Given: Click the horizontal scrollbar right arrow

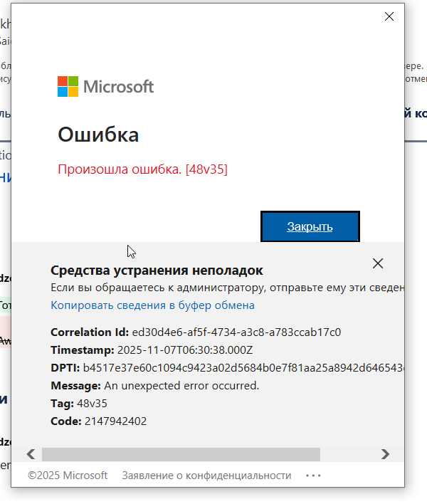Looking at the screenshot, I should [x=385, y=454].
